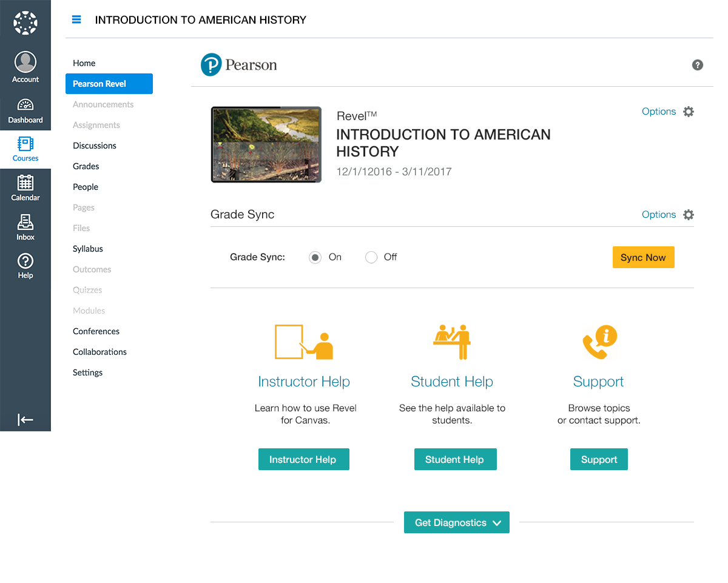Viewport: 728px width, 583px height.
Task: Click the teal Instructor Help button
Action: 304,459
